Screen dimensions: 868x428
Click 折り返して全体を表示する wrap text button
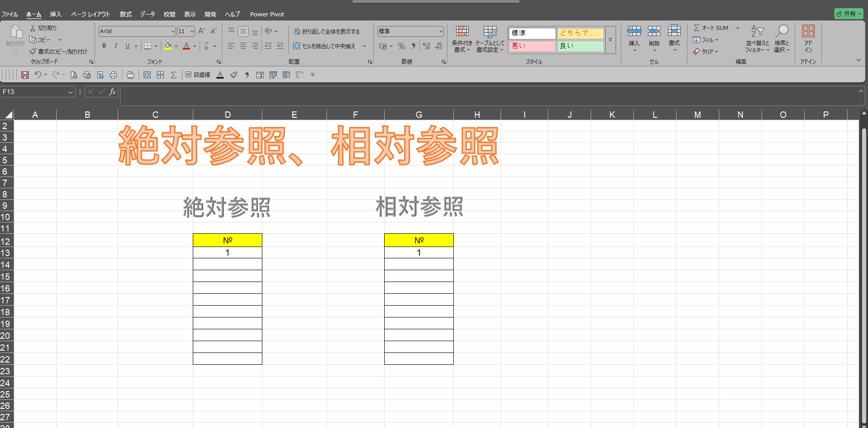(x=326, y=31)
